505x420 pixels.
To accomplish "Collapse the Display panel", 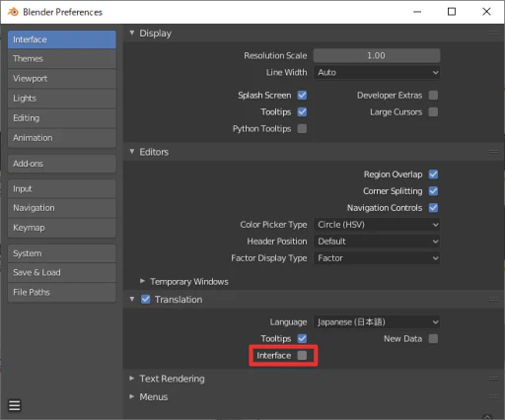I will [132, 33].
